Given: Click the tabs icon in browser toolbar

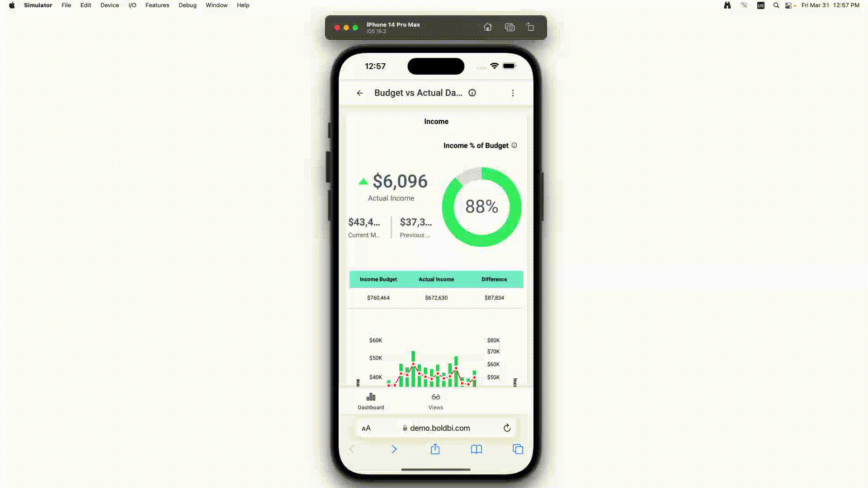Looking at the screenshot, I should 518,449.
